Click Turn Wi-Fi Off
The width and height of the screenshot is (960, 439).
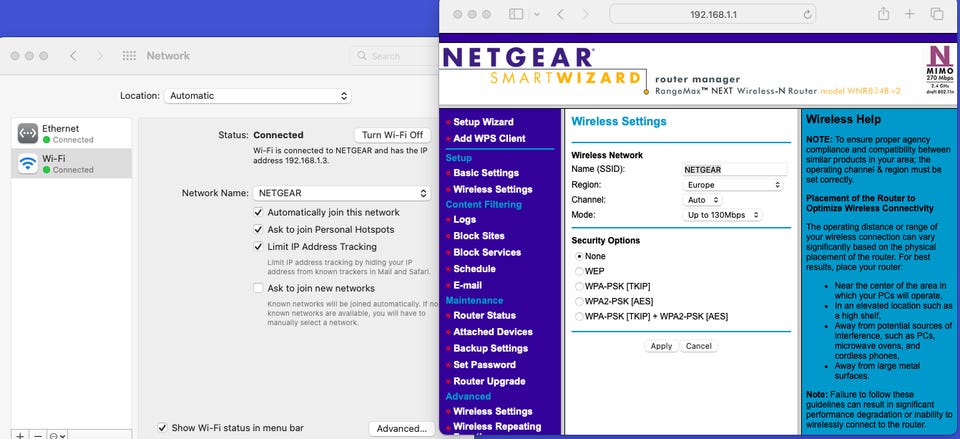pos(392,135)
